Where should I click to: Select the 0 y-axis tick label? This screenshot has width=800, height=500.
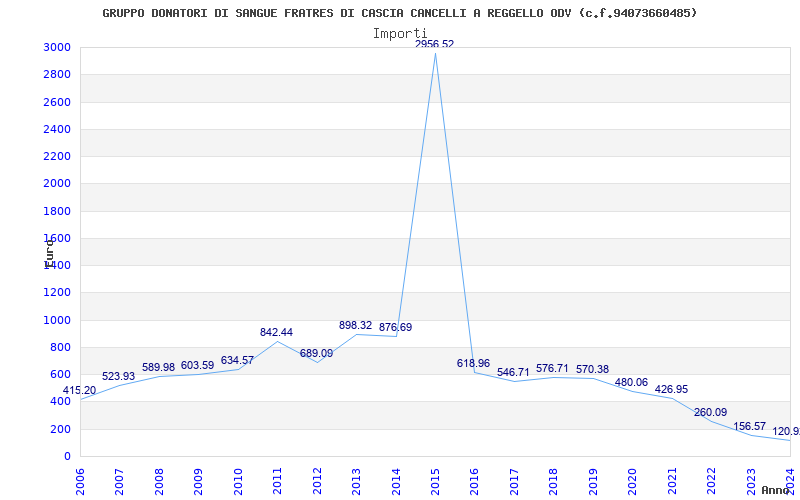coord(67,456)
